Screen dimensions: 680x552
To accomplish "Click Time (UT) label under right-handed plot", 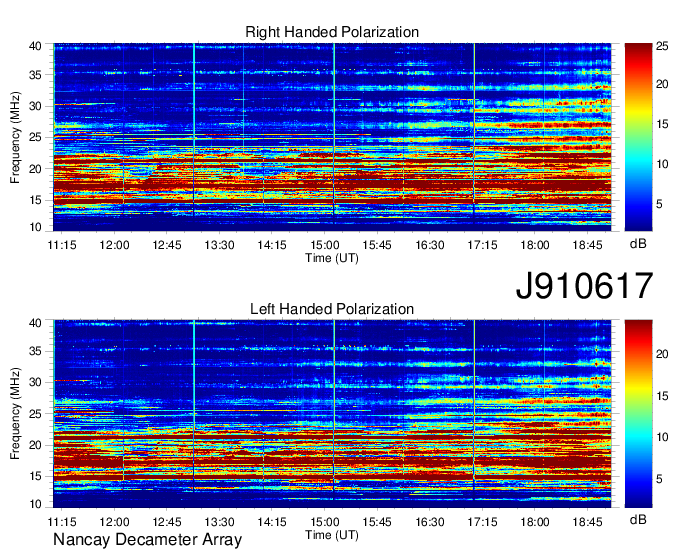I will coord(332,258).
